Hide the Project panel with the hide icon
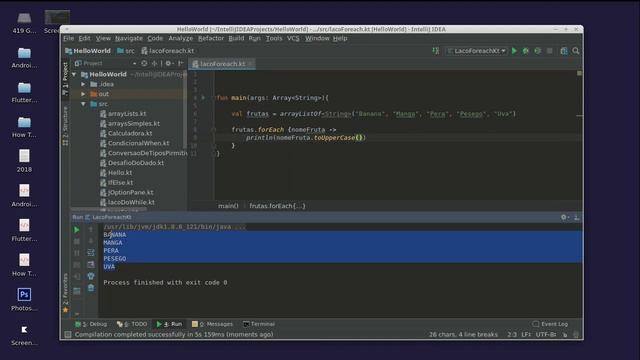This screenshot has width=640, height=360. pyautogui.click(x=180, y=63)
